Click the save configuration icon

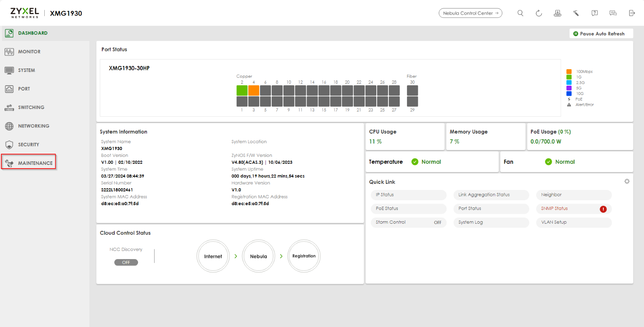pos(557,13)
